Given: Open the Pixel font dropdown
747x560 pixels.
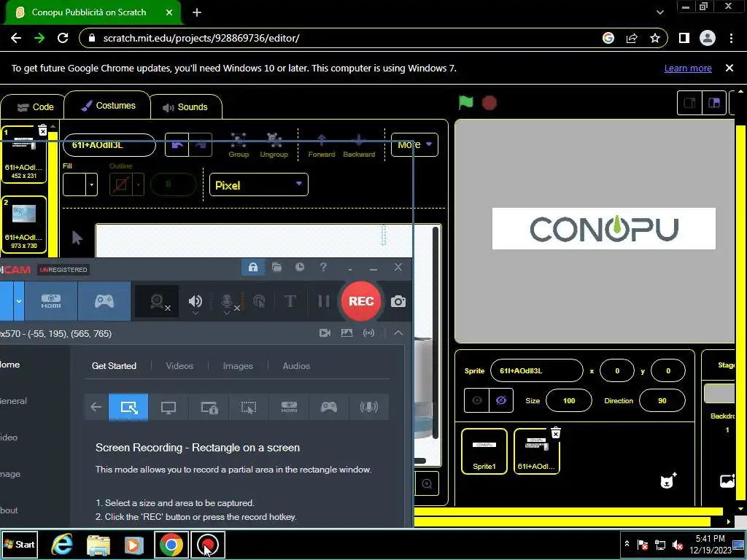Looking at the screenshot, I should pyautogui.click(x=259, y=184).
